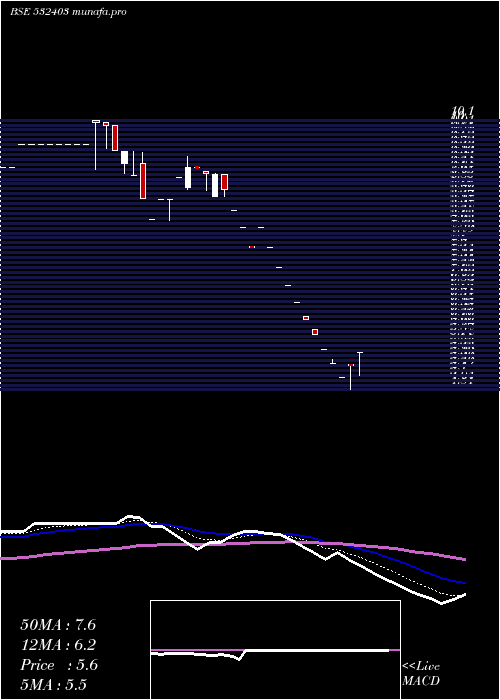Click the '5MA : 5.5' value

point(54,685)
